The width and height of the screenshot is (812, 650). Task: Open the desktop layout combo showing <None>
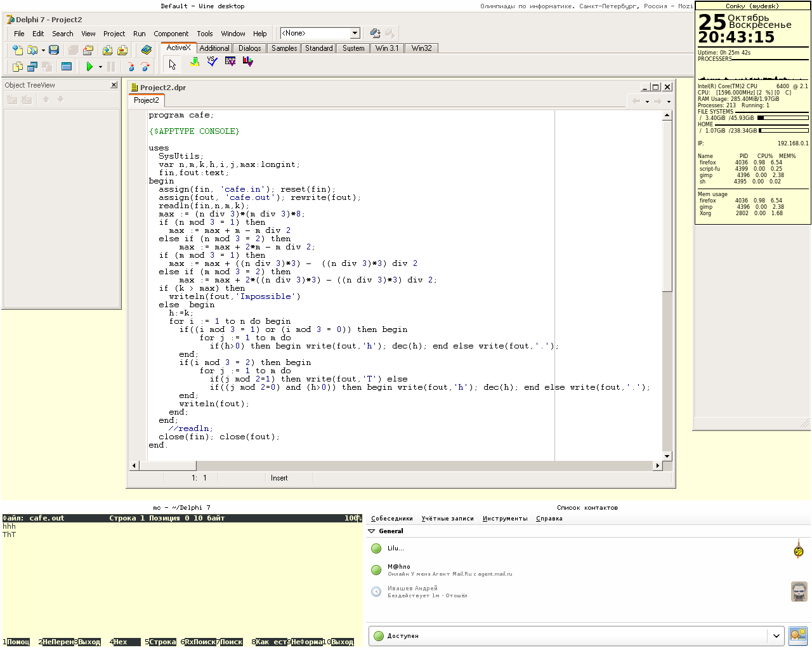tap(320, 33)
